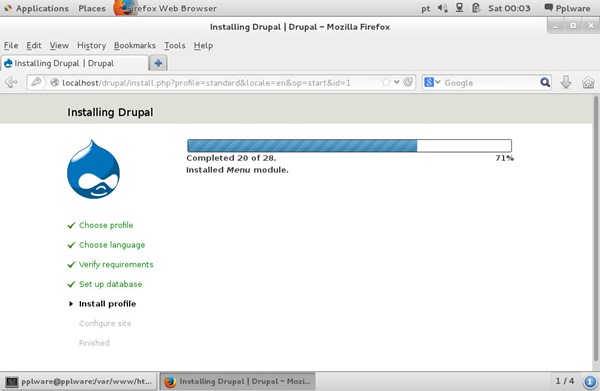600x391 pixels.
Task: Click the Configure site step
Action: point(105,323)
